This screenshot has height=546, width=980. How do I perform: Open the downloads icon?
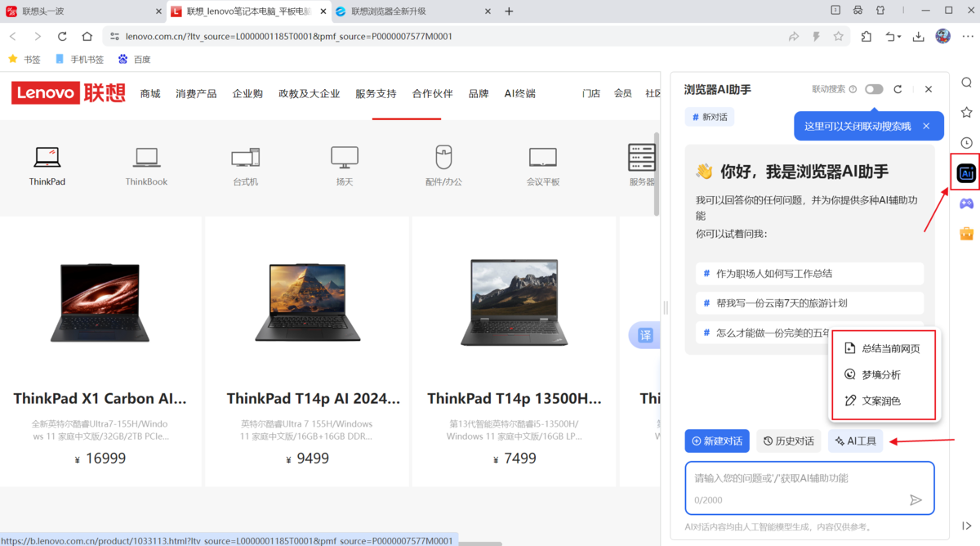pyautogui.click(x=919, y=36)
